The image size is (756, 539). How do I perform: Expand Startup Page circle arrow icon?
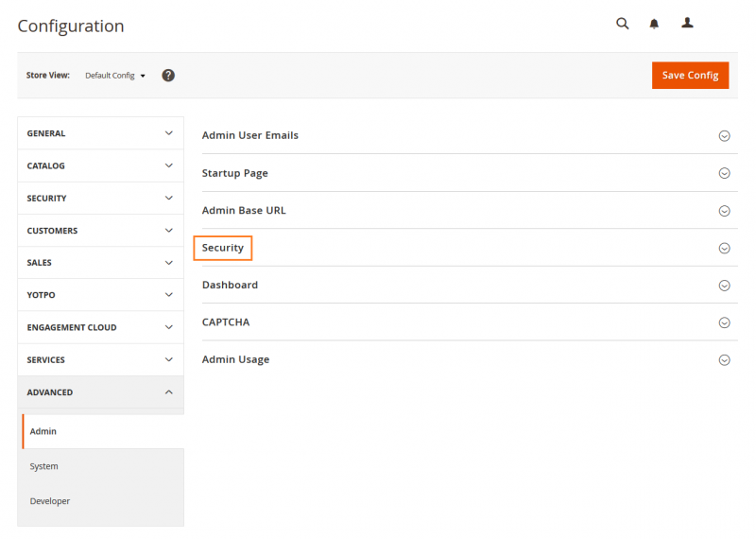tap(724, 173)
